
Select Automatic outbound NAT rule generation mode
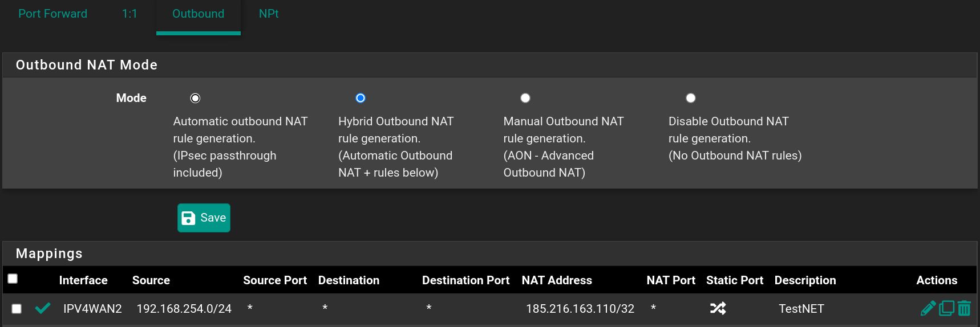(x=195, y=98)
